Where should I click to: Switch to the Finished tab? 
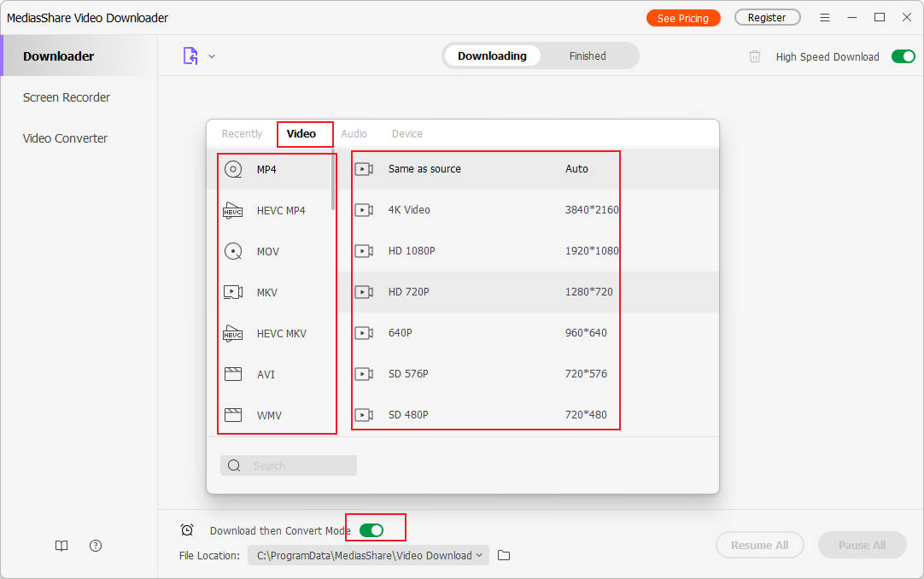(587, 56)
